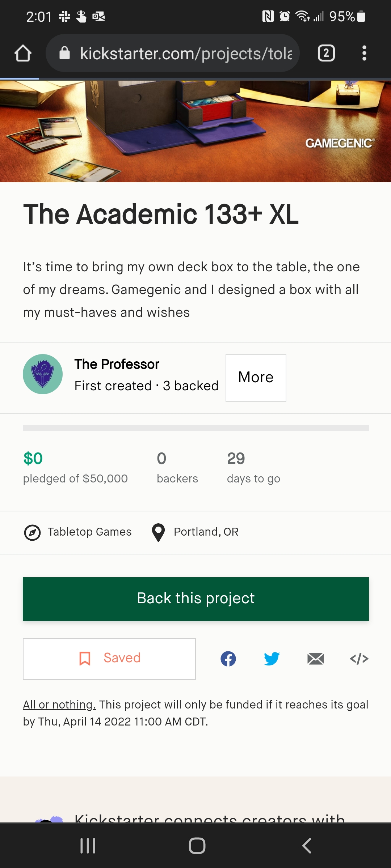
Task: Click Back this project button
Action: 196,599
